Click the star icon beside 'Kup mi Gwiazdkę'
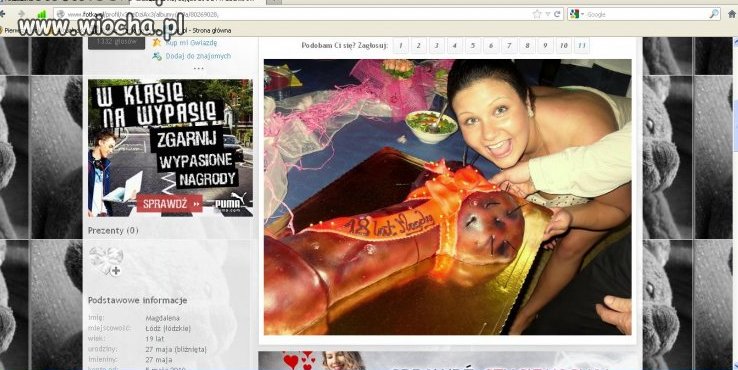 (x=157, y=43)
